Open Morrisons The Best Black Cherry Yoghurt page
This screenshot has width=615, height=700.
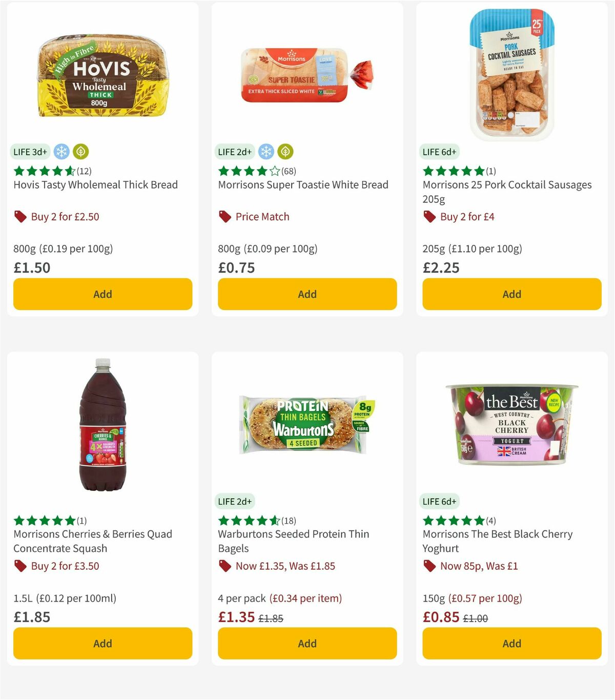pyautogui.click(x=497, y=541)
